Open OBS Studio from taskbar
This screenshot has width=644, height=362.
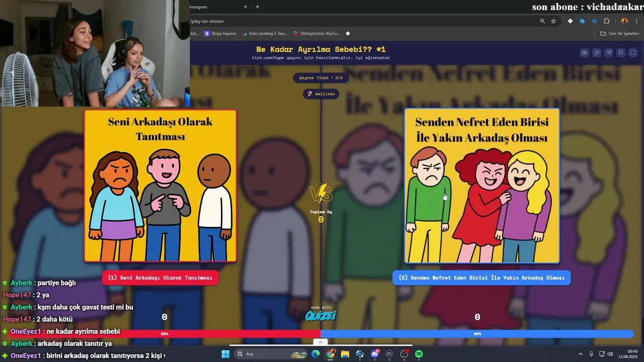coord(404,354)
